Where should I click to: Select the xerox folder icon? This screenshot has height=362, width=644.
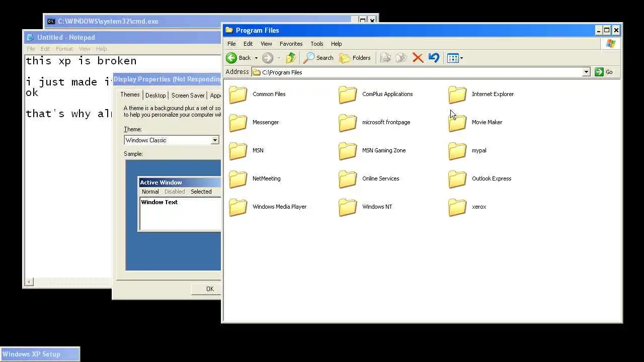coord(457,207)
